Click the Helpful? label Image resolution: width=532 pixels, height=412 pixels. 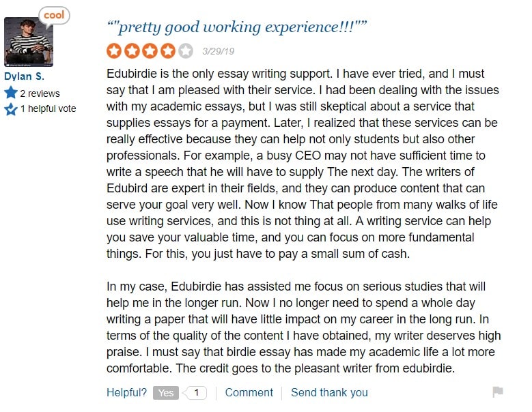[126, 392]
